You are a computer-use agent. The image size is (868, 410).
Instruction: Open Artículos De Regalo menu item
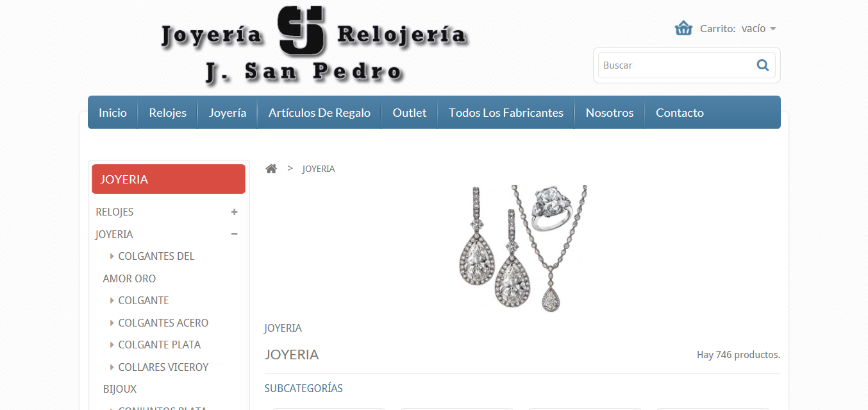pyautogui.click(x=319, y=112)
